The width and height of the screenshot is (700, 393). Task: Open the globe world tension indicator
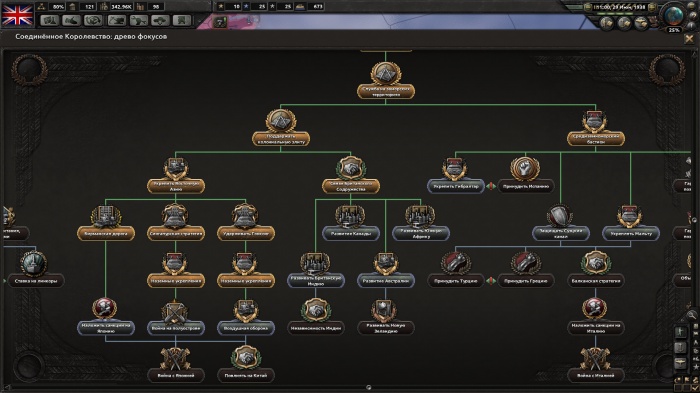point(674,16)
